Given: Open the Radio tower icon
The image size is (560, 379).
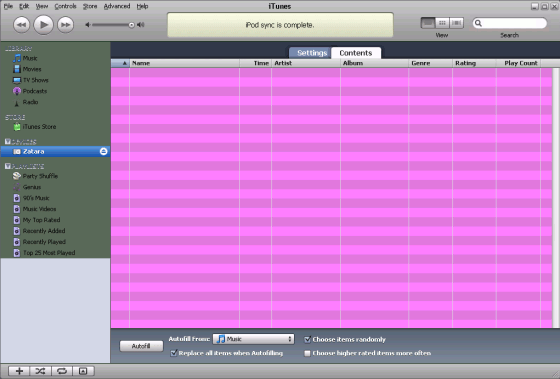Looking at the screenshot, I should (17, 103).
